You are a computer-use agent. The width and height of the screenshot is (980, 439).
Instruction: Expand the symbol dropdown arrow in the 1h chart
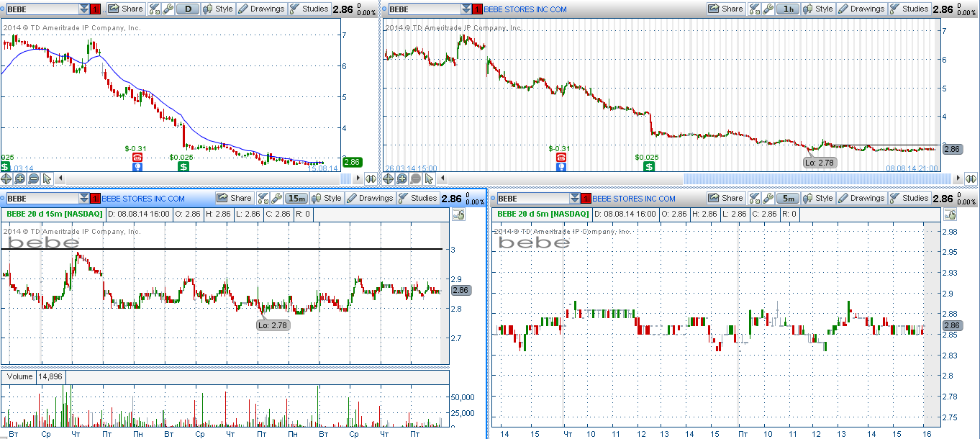[466, 9]
